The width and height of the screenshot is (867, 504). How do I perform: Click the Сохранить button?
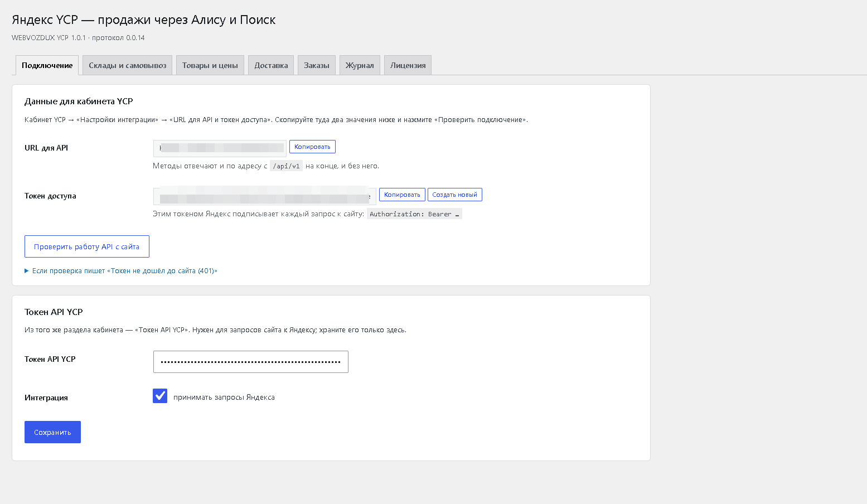coord(52,432)
